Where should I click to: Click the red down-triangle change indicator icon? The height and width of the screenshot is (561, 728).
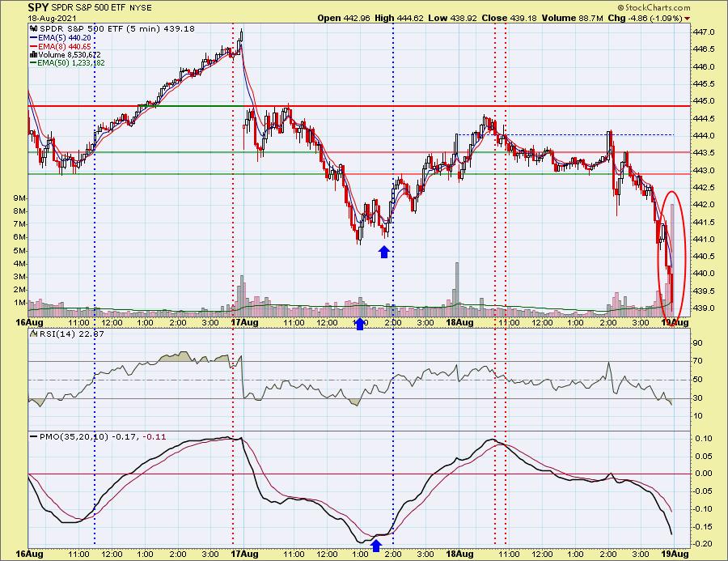(x=687, y=19)
